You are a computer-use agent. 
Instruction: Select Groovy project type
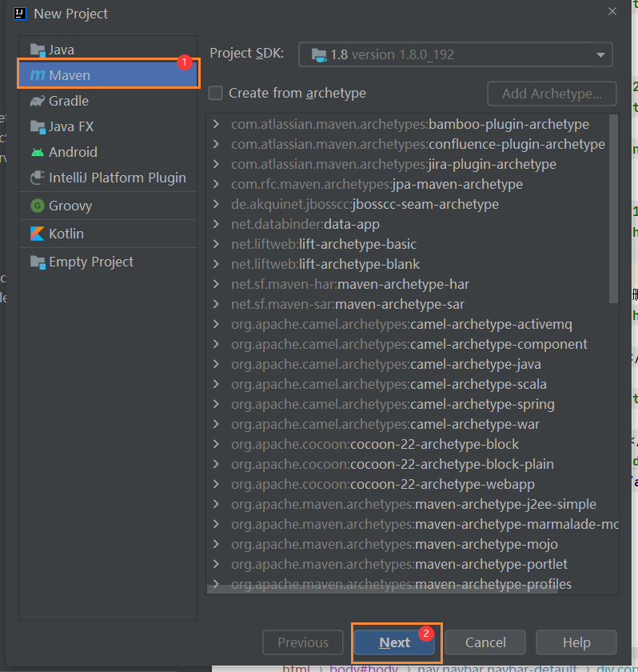pyautogui.click(x=108, y=206)
